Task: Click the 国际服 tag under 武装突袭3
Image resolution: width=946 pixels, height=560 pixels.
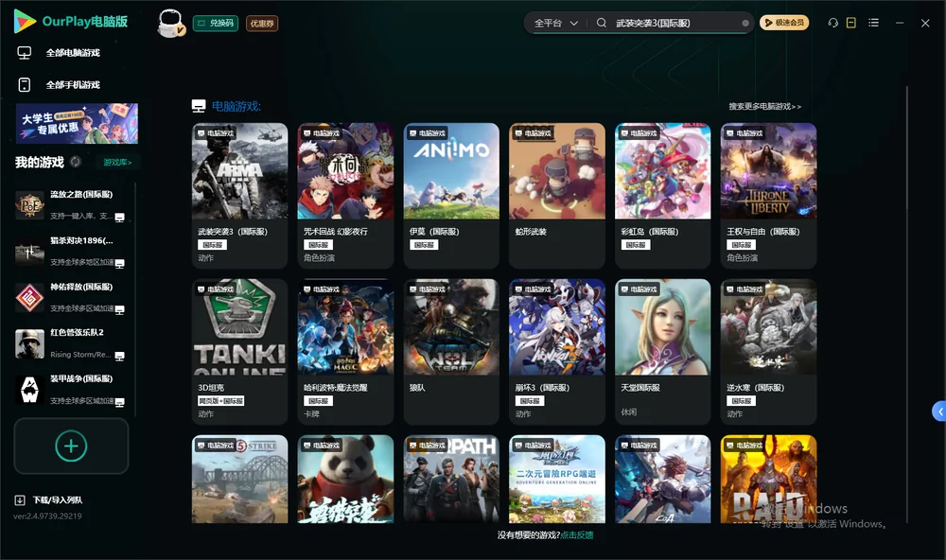Action: (212, 244)
